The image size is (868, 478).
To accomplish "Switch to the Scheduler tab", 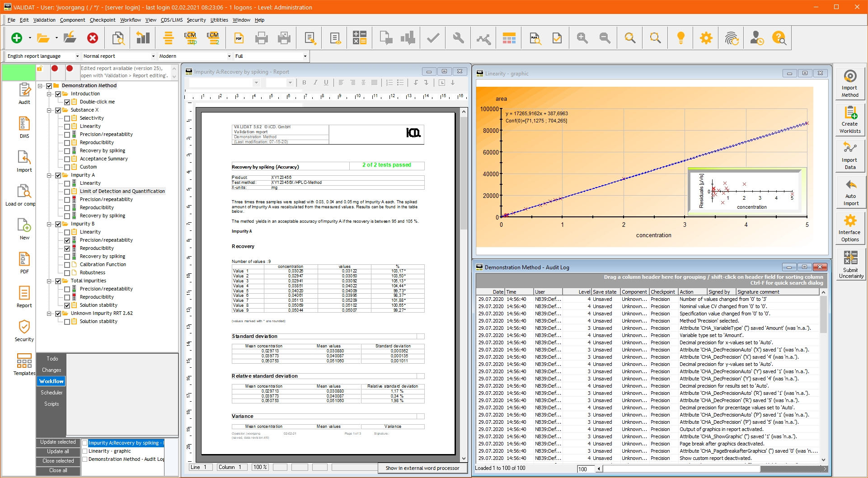I will tap(52, 393).
